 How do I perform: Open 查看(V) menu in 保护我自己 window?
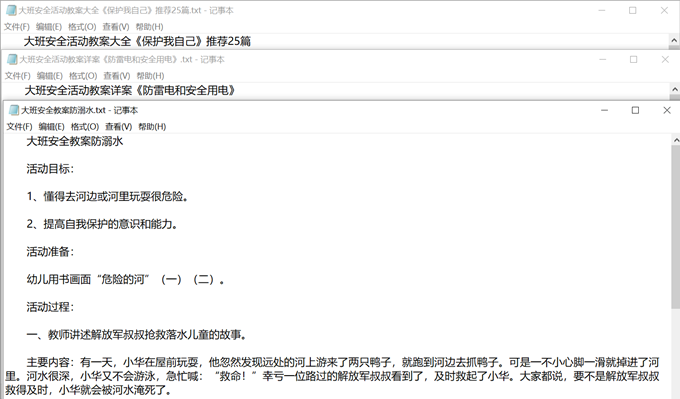coord(116,27)
